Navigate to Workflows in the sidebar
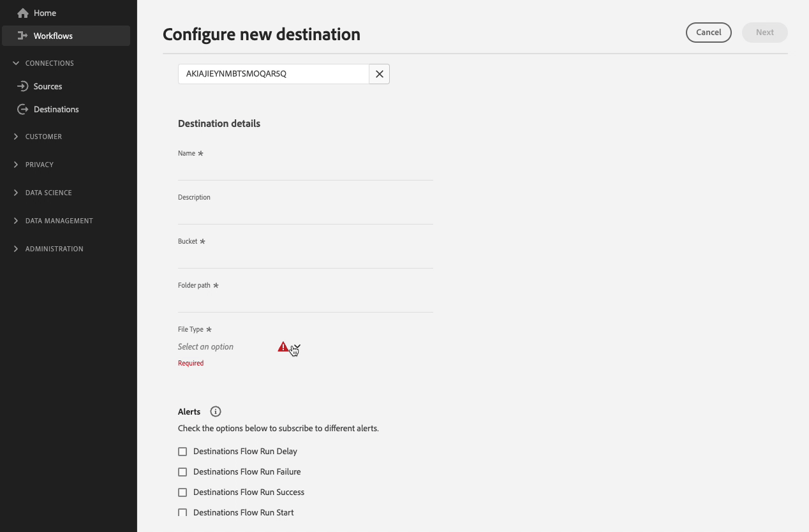 pyautogui.click(x=53, y=36)
